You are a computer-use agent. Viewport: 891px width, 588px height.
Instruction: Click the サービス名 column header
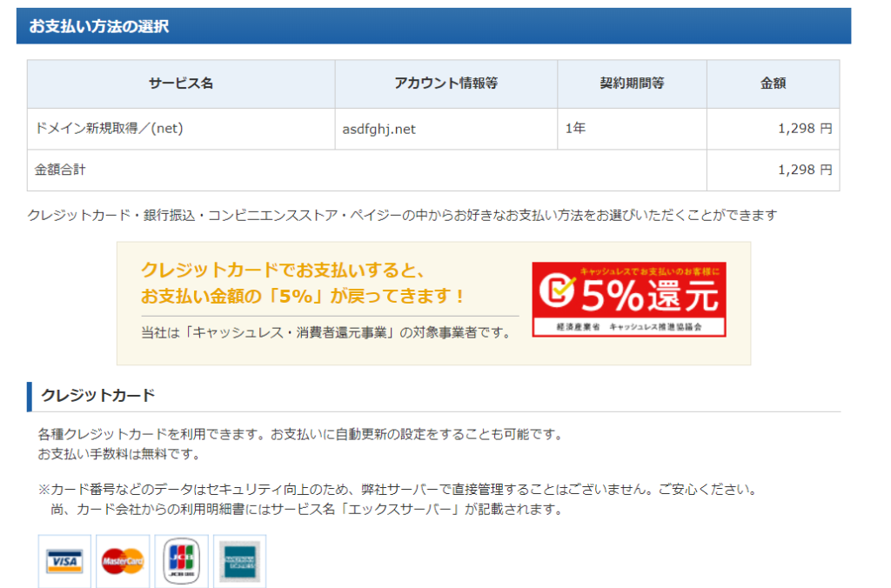[181, 84]
